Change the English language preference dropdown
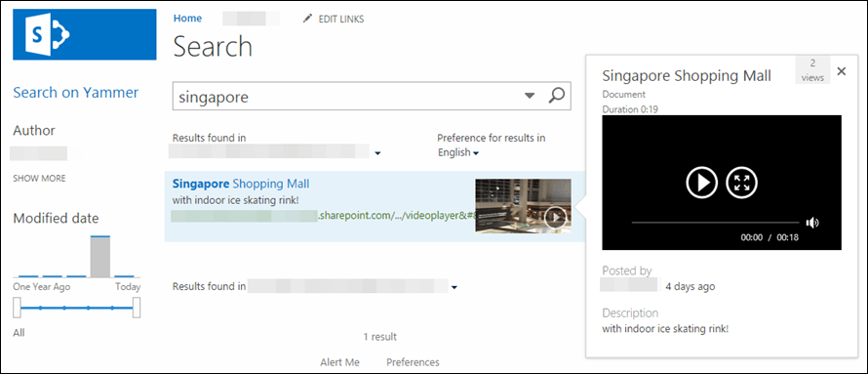The height and width of the screenshot is (374, 868). pos(458,152)
